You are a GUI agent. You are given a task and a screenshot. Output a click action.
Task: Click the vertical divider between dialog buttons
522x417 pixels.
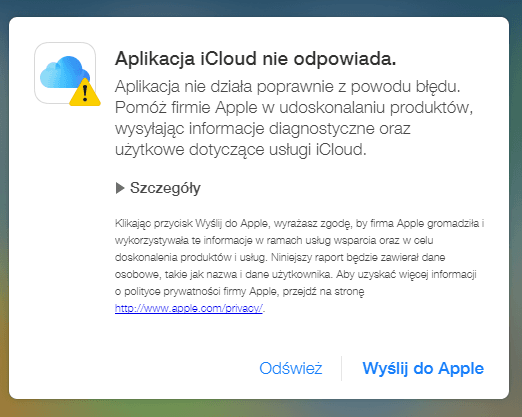point(341,368)
